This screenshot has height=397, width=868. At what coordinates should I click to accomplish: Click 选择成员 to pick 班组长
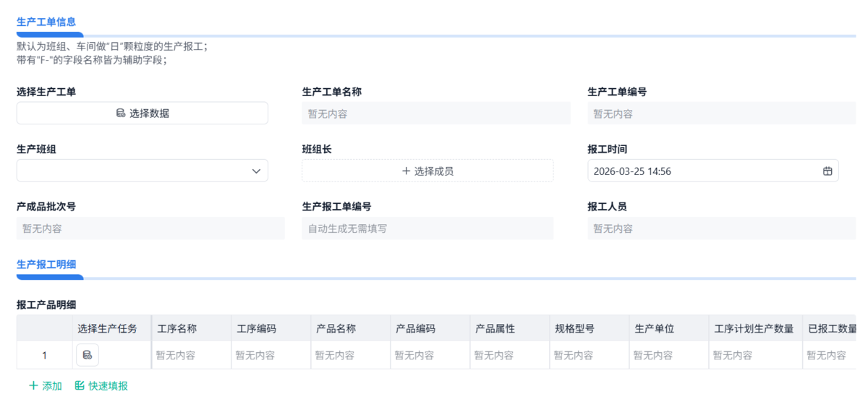434,171
